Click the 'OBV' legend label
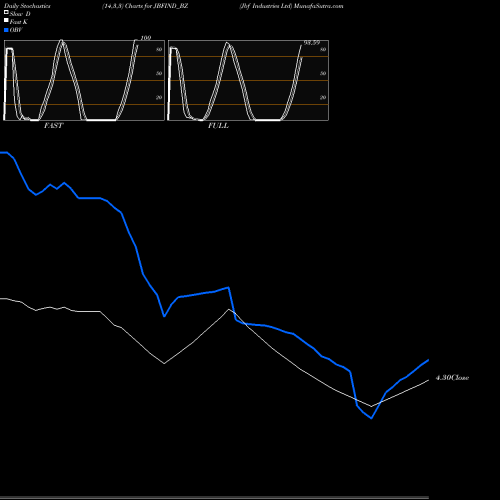This screenshot has height=500, width=500. pos(16,30)
